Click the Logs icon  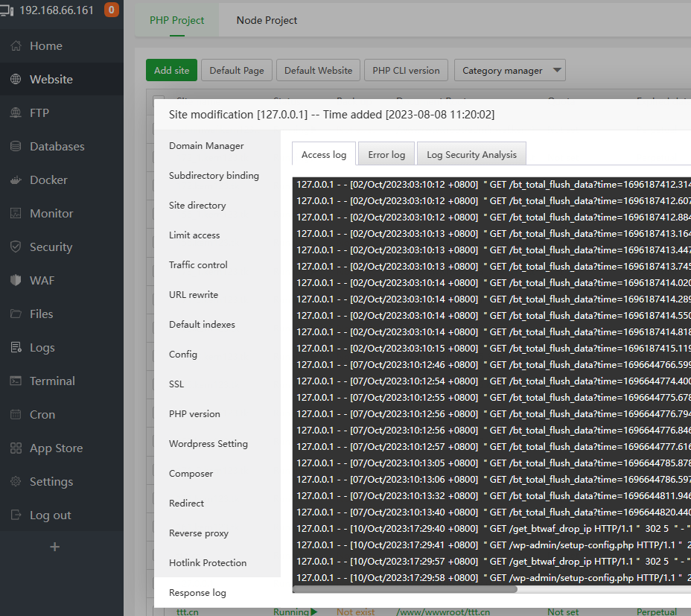16,347
